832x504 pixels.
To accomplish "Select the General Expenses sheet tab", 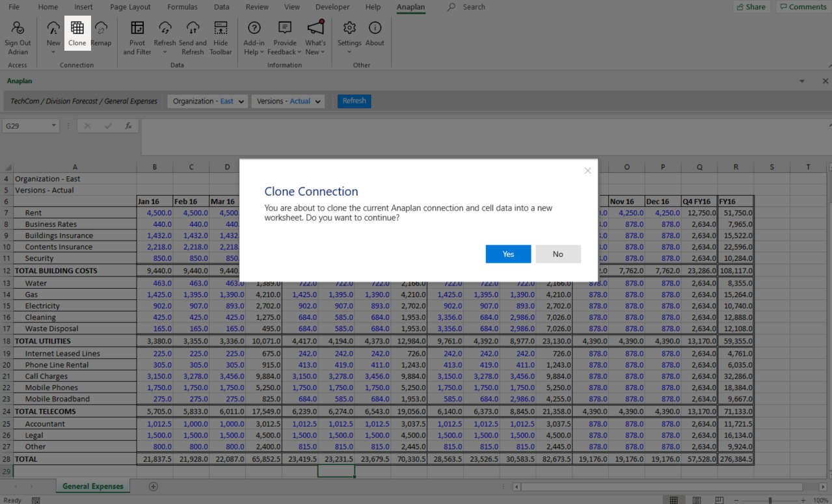I will 92,486.
